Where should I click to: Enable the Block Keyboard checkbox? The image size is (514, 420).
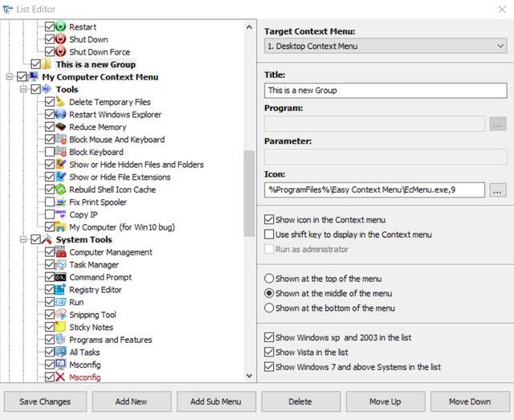tap(50, 152)
